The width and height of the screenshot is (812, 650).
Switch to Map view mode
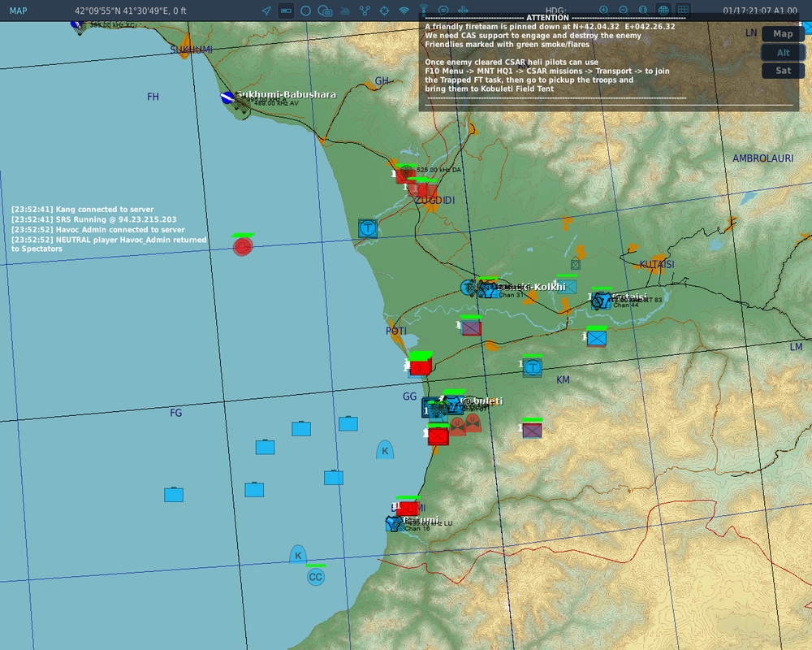tap(783, 33)
